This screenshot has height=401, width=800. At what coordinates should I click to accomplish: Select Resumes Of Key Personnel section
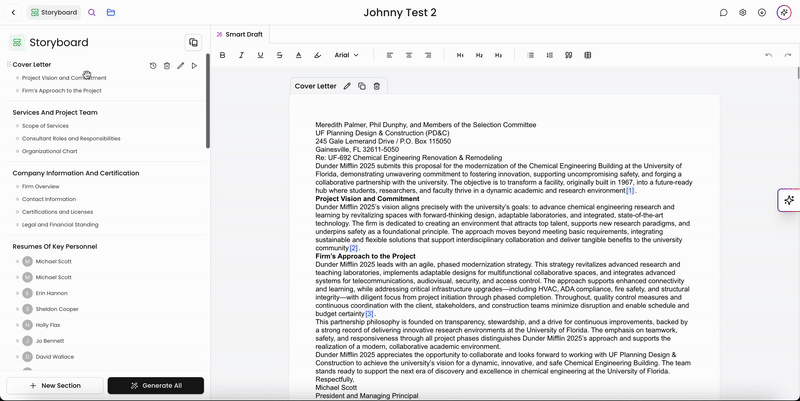55,247
